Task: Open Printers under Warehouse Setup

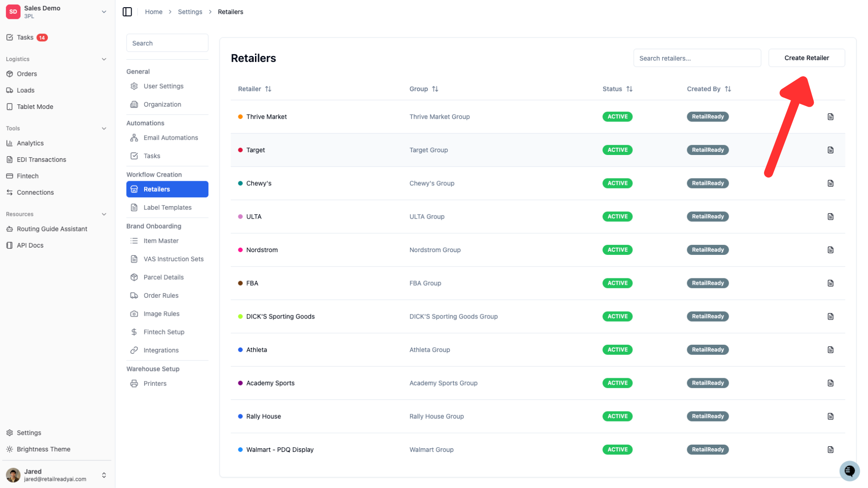Action: pyautogui.click(x=155, y=384)
